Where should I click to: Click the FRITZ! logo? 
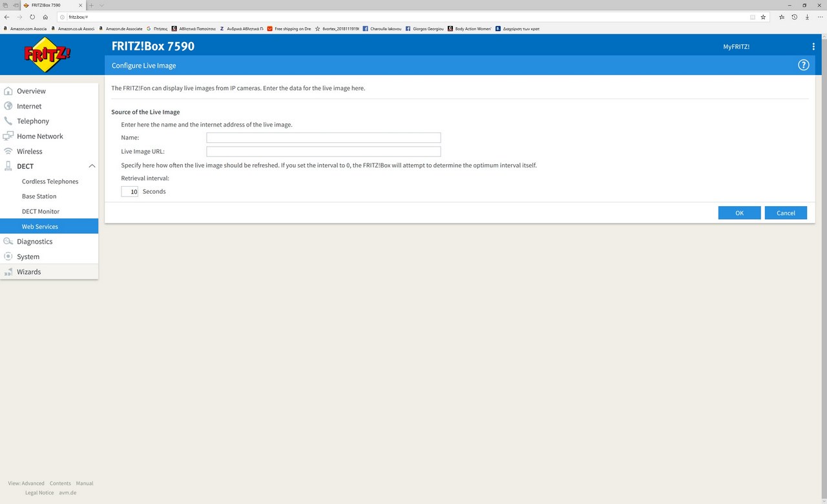pyautogui.click(x=47, y=54)
